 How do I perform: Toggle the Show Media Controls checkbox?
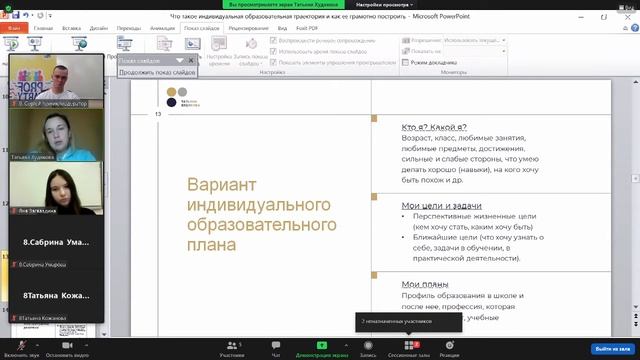pyautogui.click(x=273, y=62)
